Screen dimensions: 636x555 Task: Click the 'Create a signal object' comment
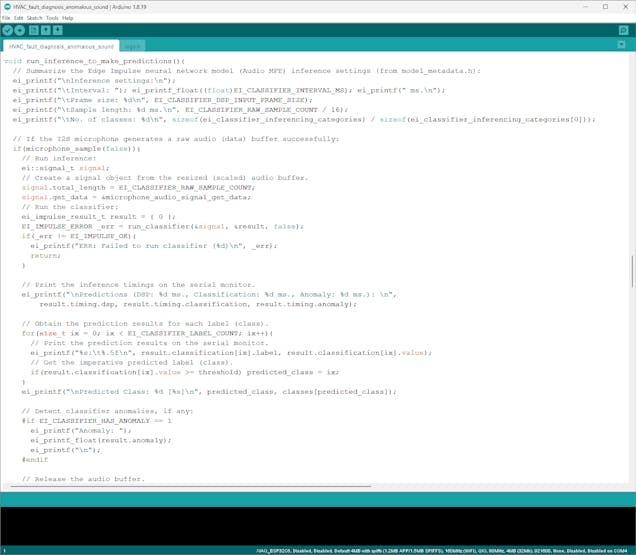click(x=165, y=178)
